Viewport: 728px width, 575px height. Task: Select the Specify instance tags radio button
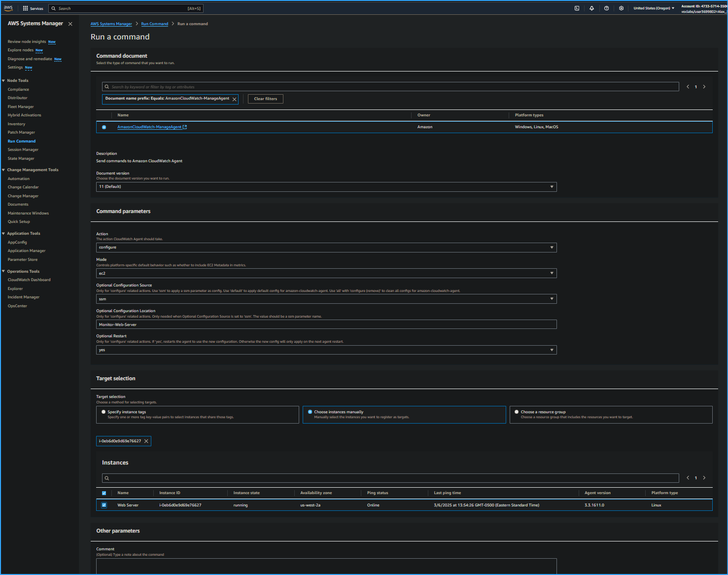pos(103,411)
